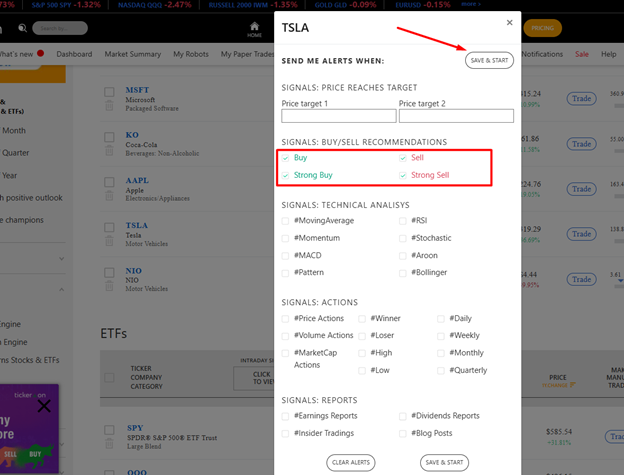Click the orange PRICING button
The height and width of the screenshot is (475, 624).
(x=542, y=28)
